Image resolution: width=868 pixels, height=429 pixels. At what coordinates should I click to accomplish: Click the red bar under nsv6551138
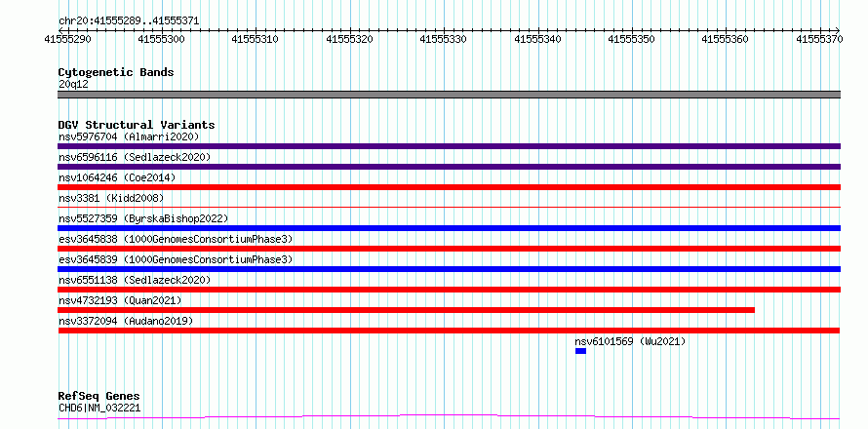point(449,290)
